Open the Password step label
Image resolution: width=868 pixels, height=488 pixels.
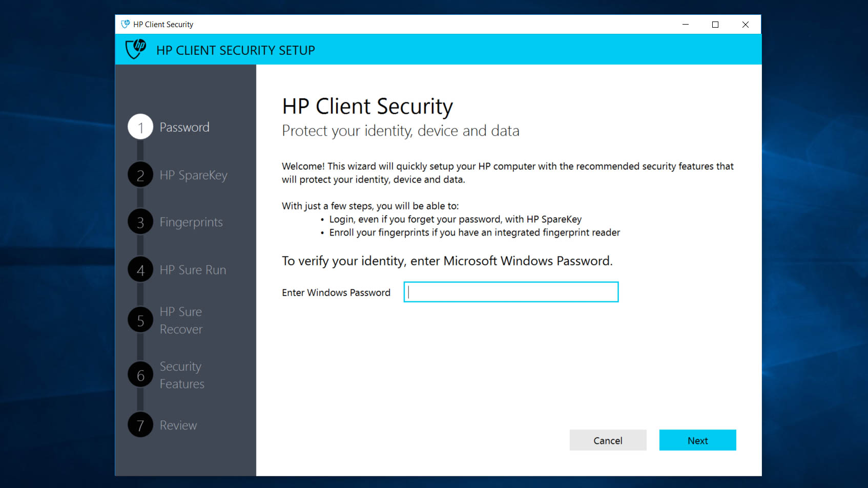[x=184, y=127]
